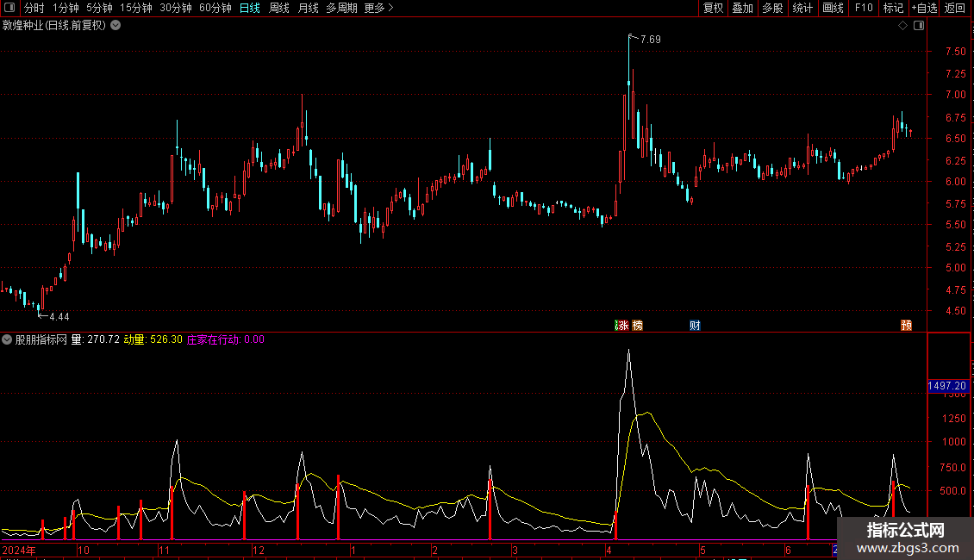Click the 7.00 price axis label
Image resolution: width=974 pixels, height=560 pixels.
[955, 95]
